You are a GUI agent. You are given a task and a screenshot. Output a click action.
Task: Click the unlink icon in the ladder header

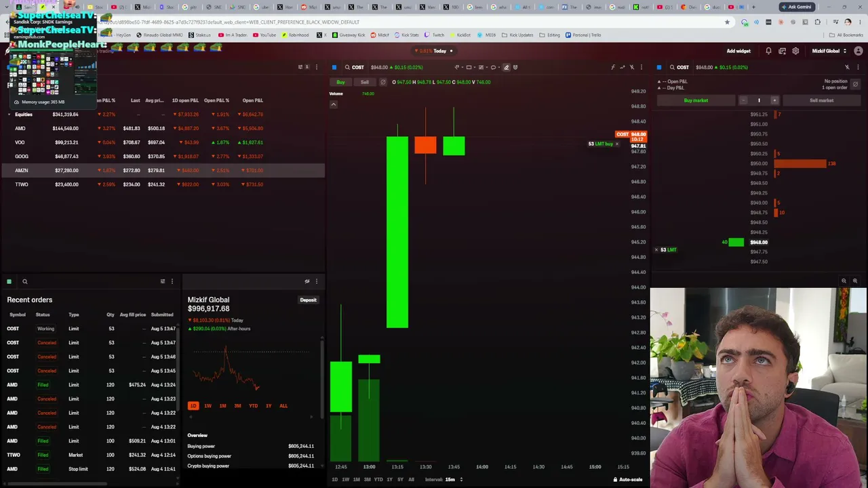(x=847, y=67)
